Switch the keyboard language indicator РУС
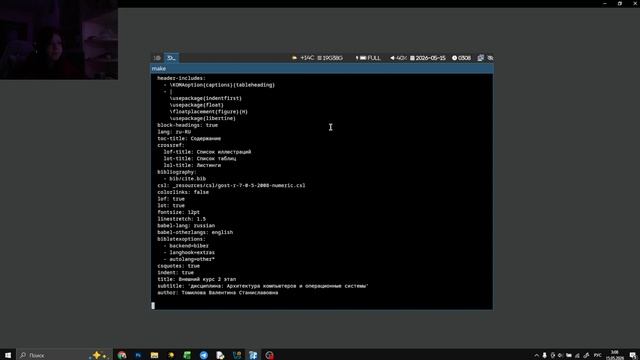This screenshot has height=360, width=640. click(598, 356)
